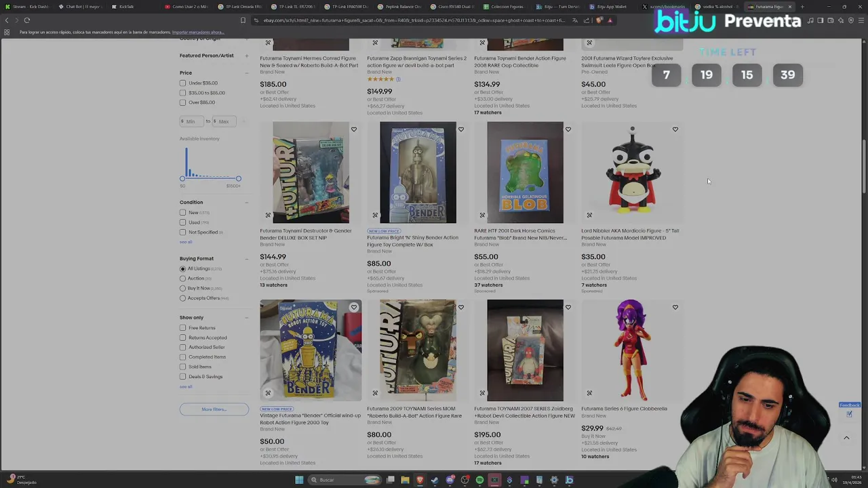Click image search icon on Clobberella photo
This screenshot has width=868, height=488.
pos(589,393)
